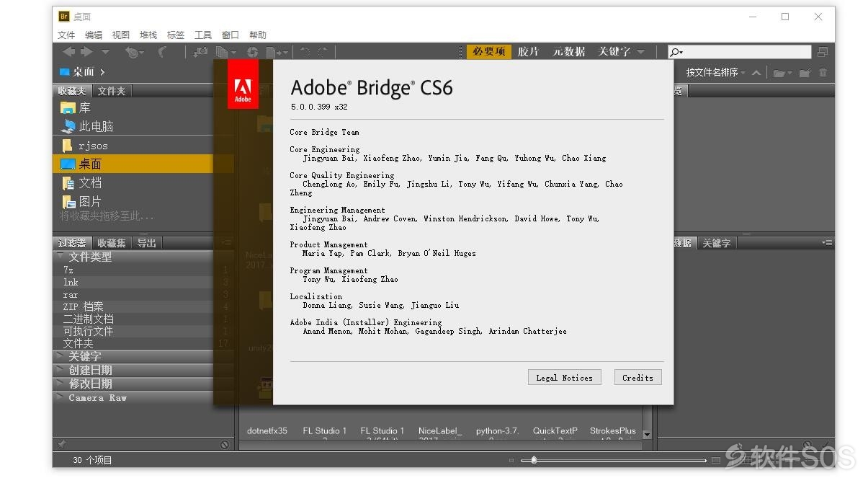Select the 过滤器 panel tab
Screen dimensions: 868x478
72,243
